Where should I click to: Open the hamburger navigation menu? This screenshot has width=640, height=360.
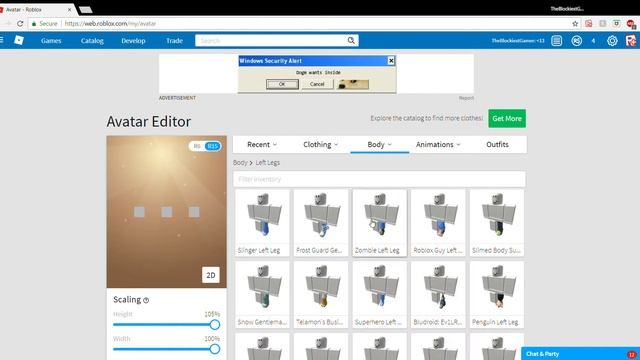(2, 40)
